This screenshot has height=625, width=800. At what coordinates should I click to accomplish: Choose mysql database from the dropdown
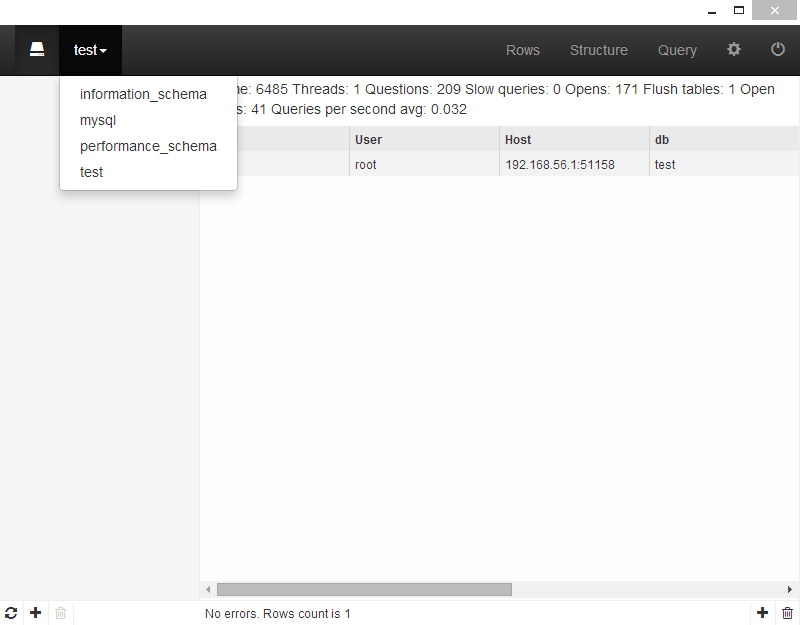coord(98,120)
